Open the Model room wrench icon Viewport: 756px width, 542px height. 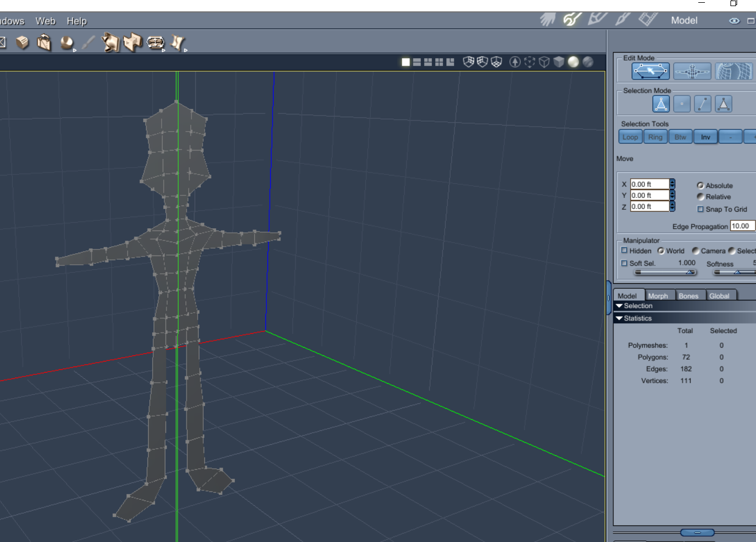[572, 20]
